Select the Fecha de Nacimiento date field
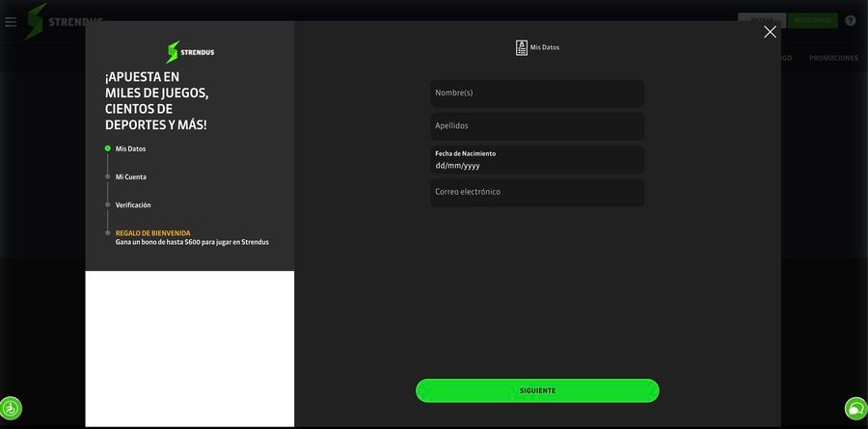Image resolution: width=868 pixels, height=429 pixels. (537, 159)
